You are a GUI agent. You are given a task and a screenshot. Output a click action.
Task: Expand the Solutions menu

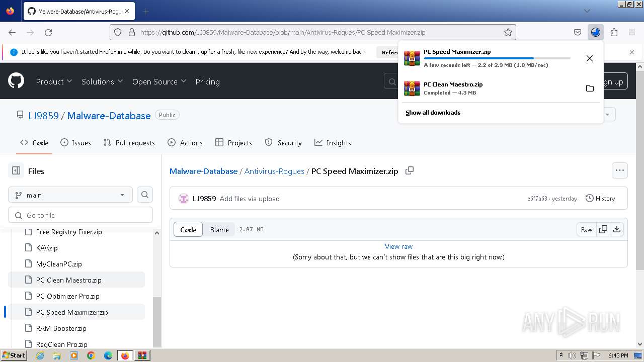pos(102,81)
